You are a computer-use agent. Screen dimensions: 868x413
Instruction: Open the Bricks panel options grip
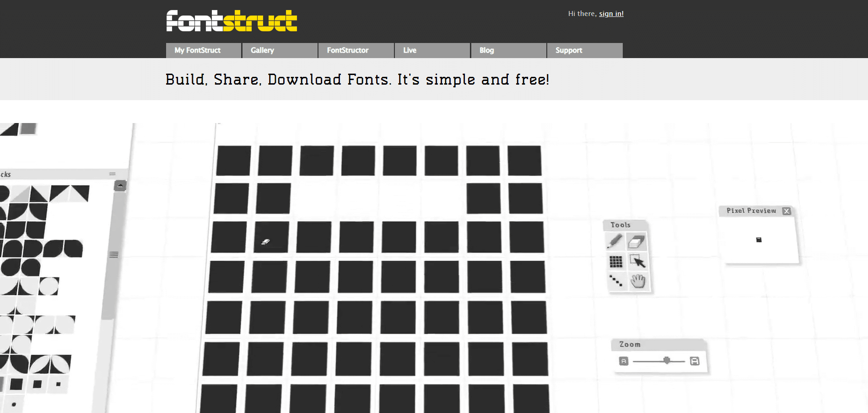pos(113,173)
